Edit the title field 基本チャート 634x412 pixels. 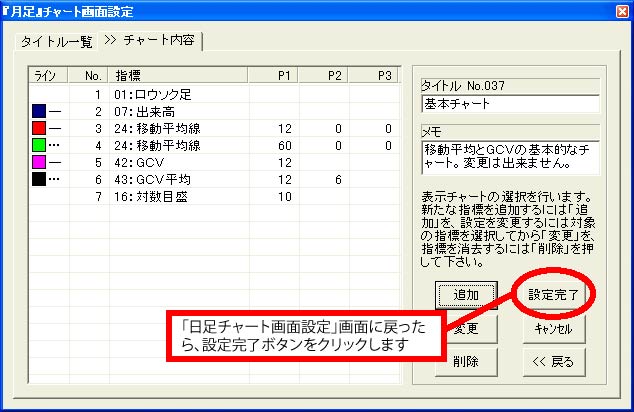pos(510,104)
